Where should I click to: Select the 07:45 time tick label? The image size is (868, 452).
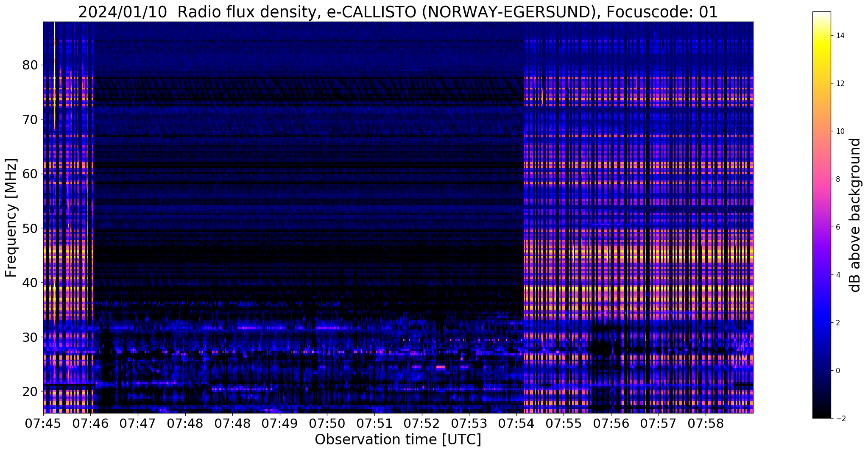point(43,424)
